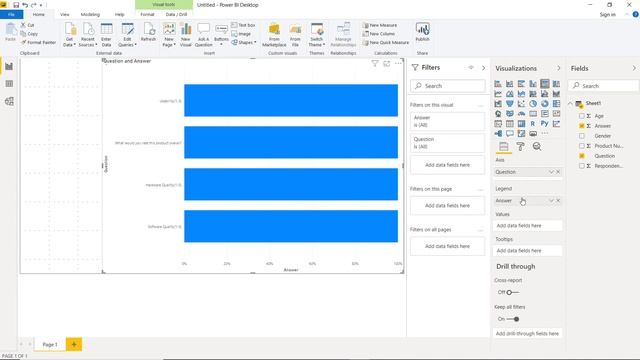The width and height of the screenshot is (640, 360).
Task: Open the Shapes dropdown
Action: point(244,42)
